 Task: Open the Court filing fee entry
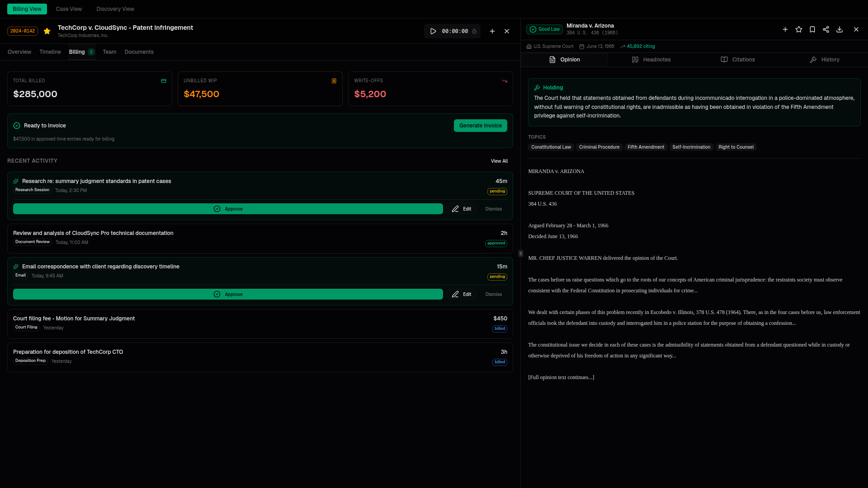pos(260,324)
